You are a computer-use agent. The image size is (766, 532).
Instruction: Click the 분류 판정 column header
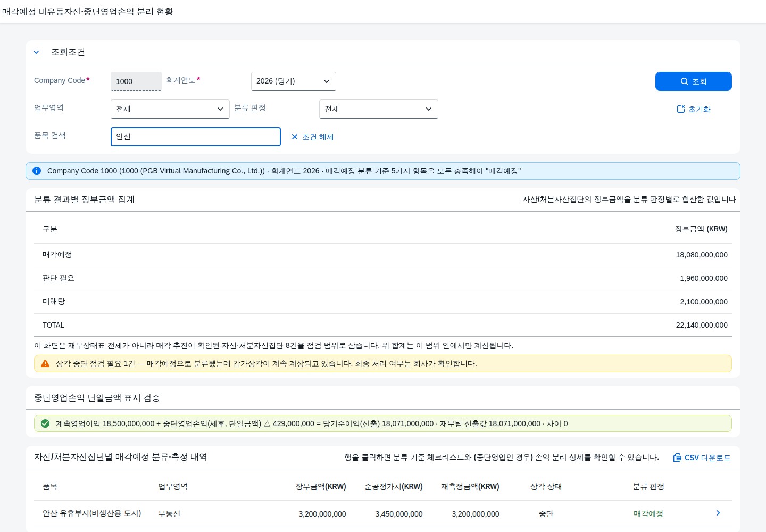(x=648, y=487)
